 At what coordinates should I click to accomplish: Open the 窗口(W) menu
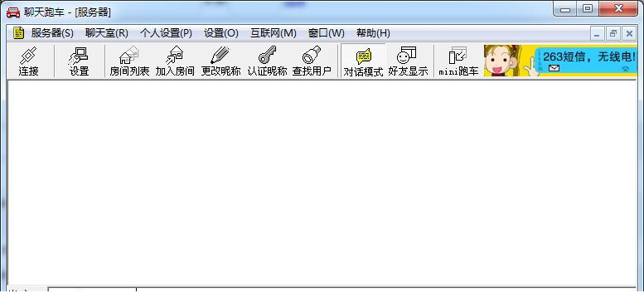(326, 33)
